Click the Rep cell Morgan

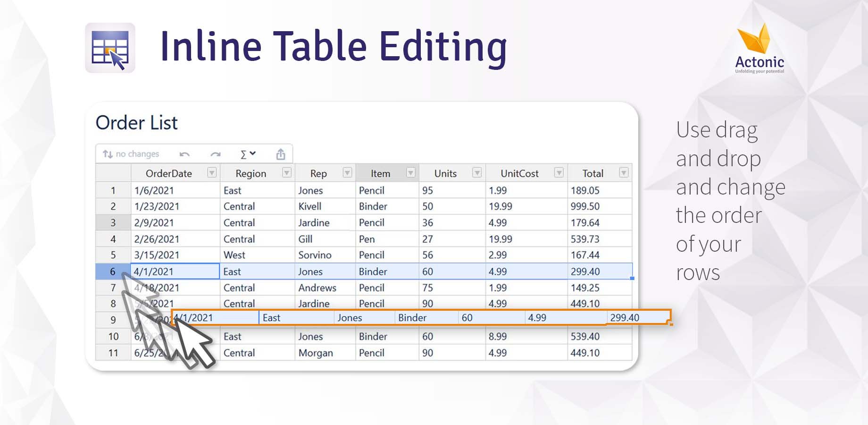[325, 353]
